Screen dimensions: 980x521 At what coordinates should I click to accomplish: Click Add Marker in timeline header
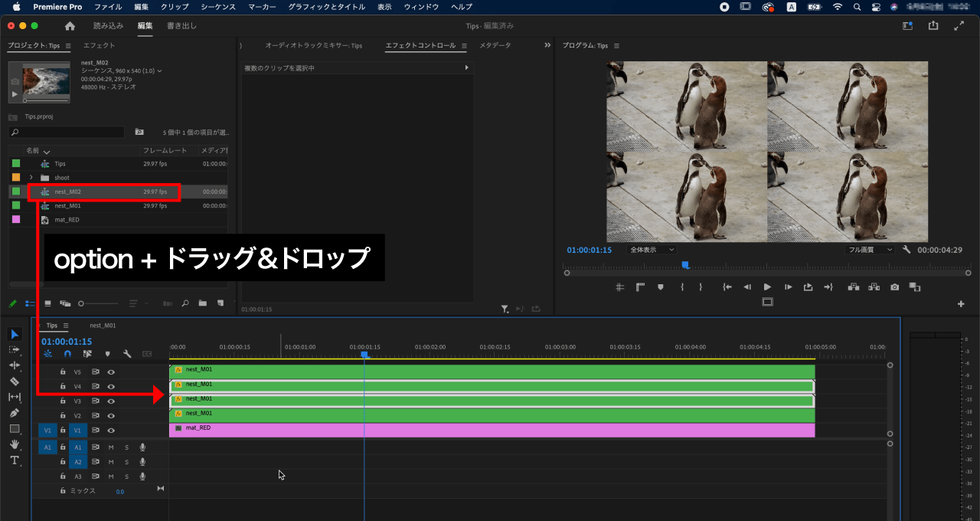click(x=107, y=354)
